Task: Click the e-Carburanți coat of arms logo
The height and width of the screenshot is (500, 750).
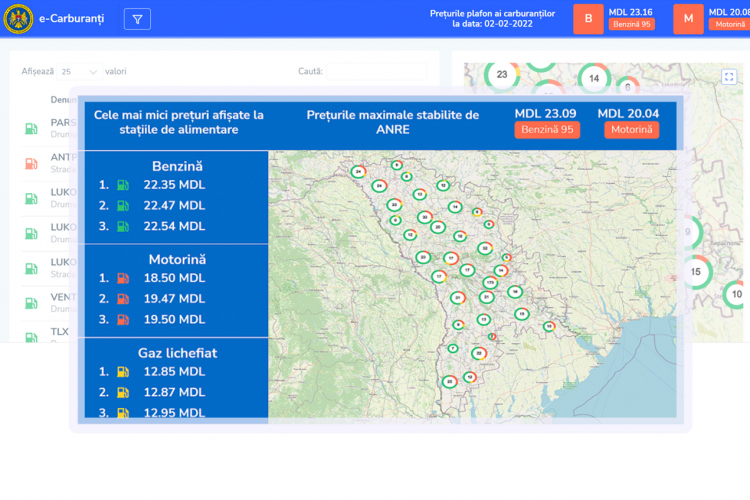Action: (x=20, y=19)
